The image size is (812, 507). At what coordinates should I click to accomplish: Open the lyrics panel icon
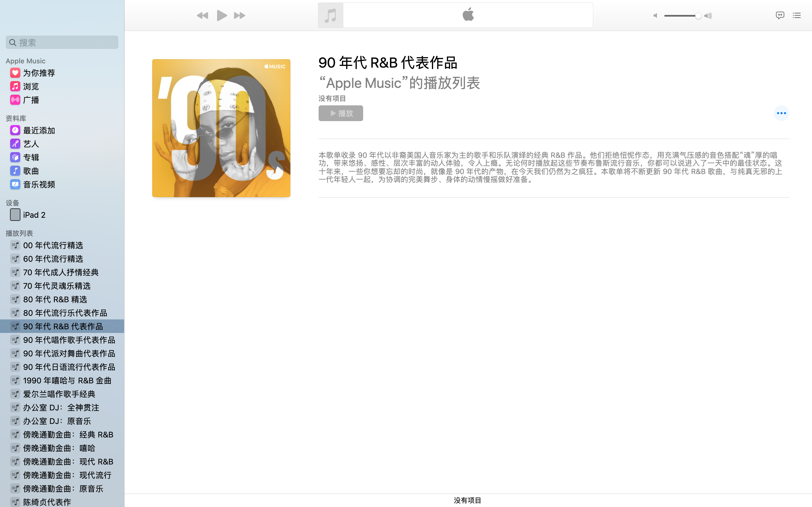point(780,15)
